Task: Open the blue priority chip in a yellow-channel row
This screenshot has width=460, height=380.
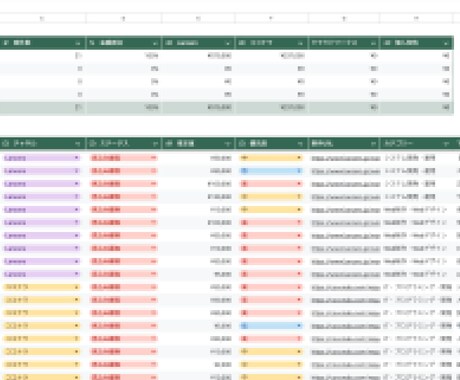Action: 271,326
